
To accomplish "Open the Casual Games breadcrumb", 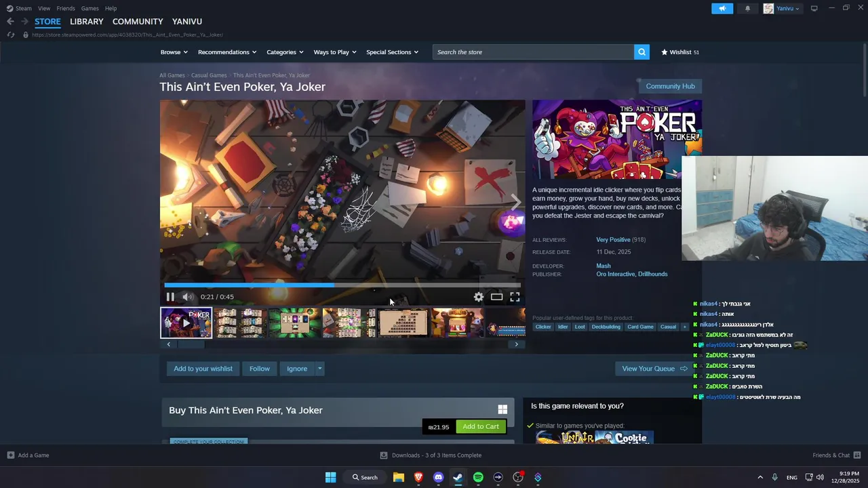I will pos(209,75).
